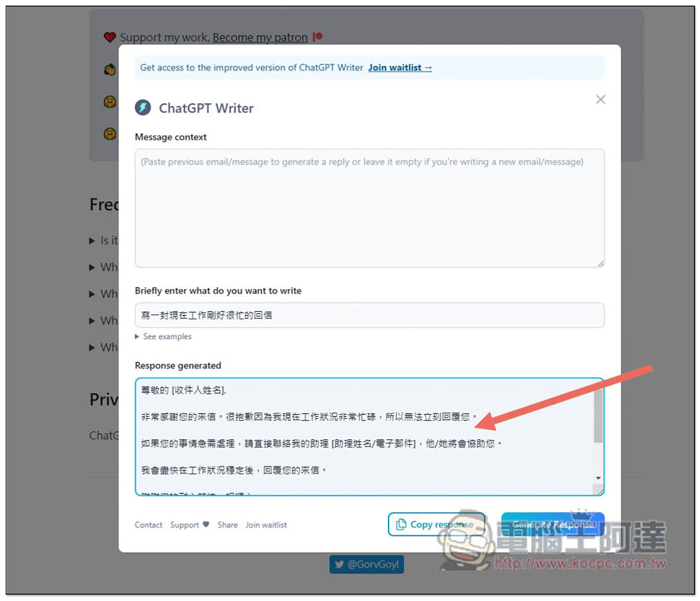Click the Patreon logo icon
Image resolution: width=700 pixels, height=601 pixels.
pyautogui.click(x=317, y=36)
